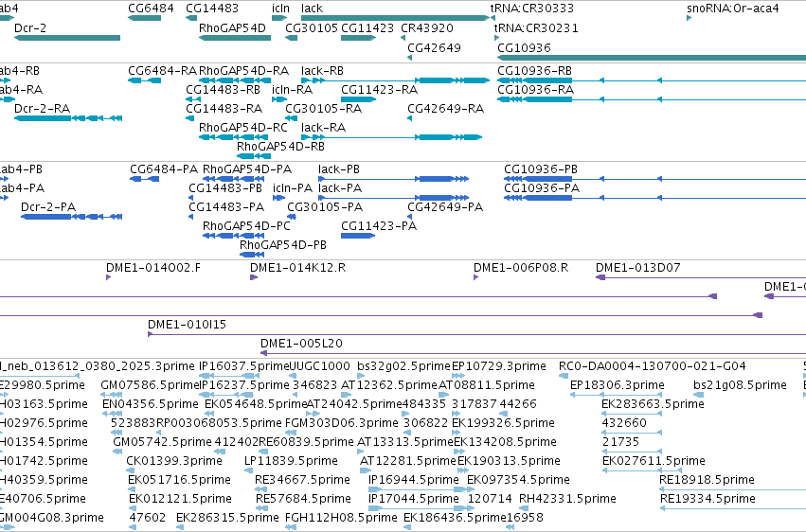Click the CG11423-RA transcript label

[380, 90]
